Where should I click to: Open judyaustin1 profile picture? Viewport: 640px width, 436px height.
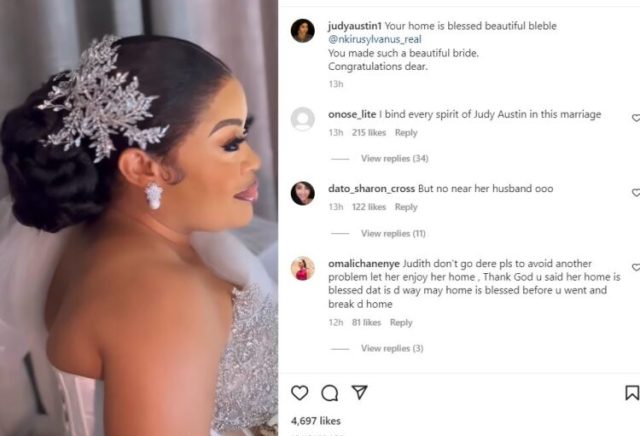pos(302,30)
